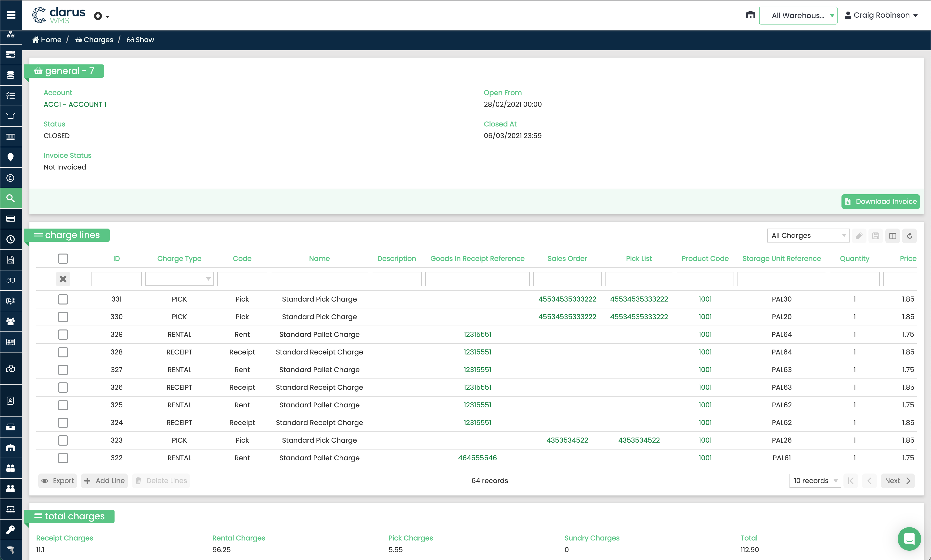
Task: Click the search magnifier sidebar icon
Action: 11,198
